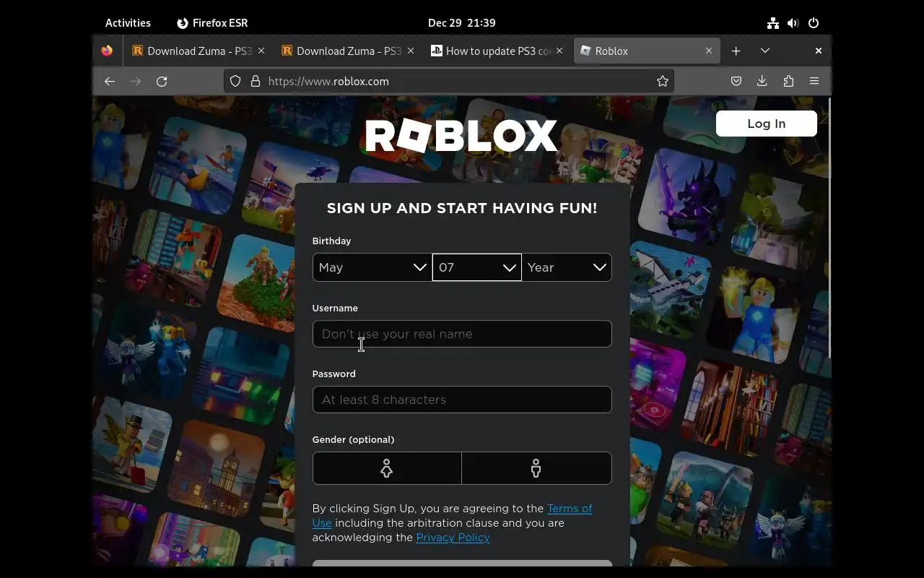Screen dimensions: 924x578
Task: Open the extensions puzzle icon
Action: (788, 82)
